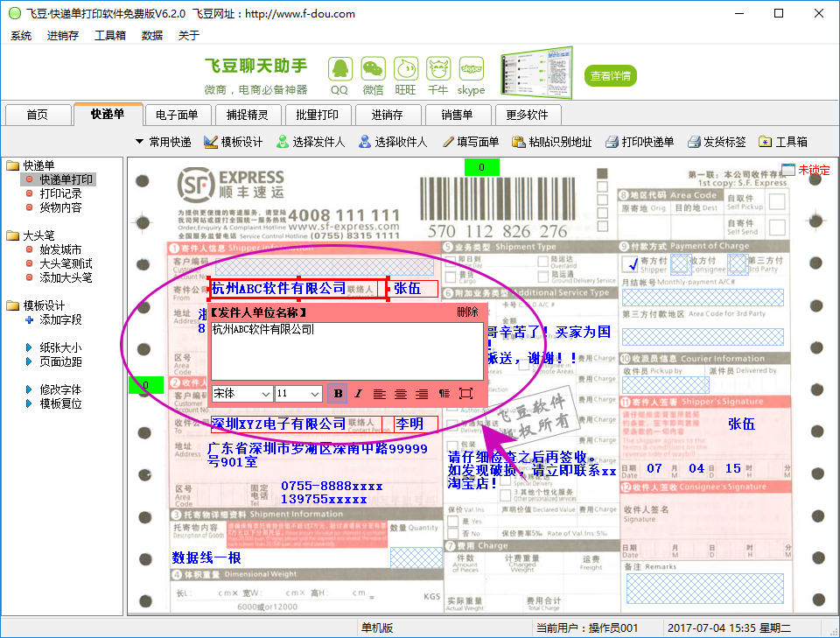Click the left green 0 offset marker

146,385
